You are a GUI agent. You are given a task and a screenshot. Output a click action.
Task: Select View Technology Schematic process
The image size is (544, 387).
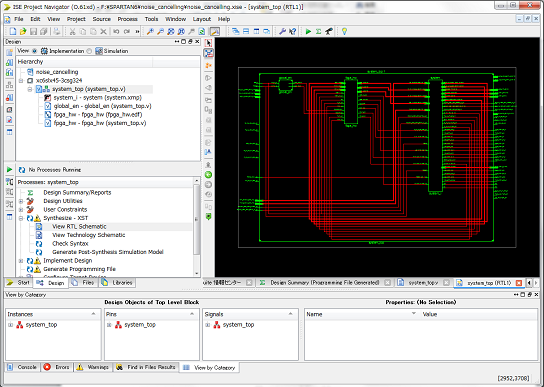click(88, 235)
